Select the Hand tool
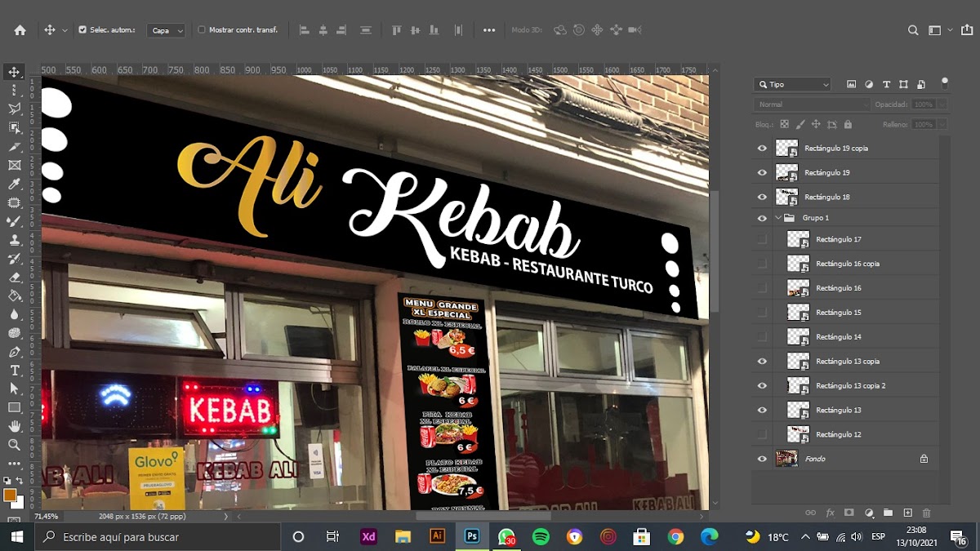Viewport: 980px width, 551px height. click(14, 426)
